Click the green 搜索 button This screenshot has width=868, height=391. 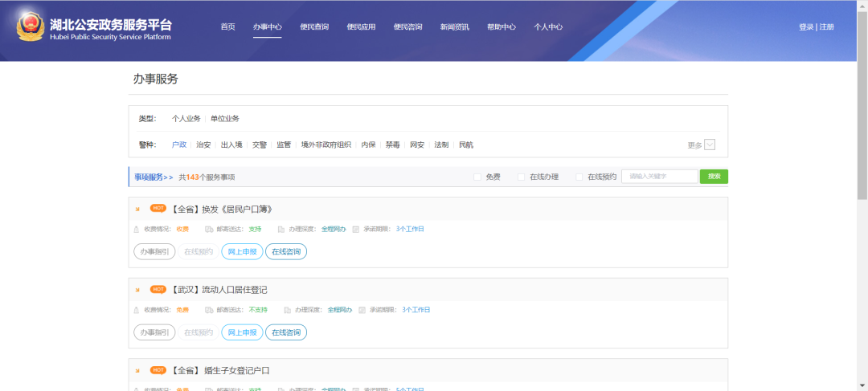pyautogui.click(x=714, y=177)
